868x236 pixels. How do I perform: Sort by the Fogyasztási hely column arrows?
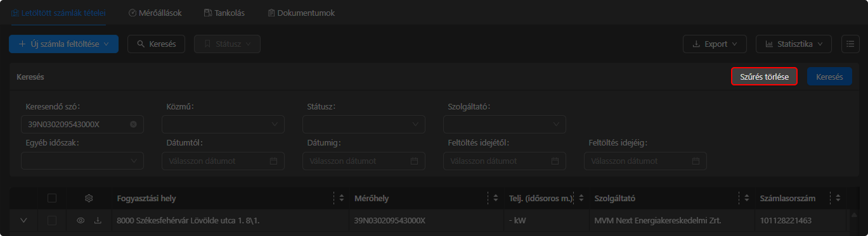[x=342, y=198]
